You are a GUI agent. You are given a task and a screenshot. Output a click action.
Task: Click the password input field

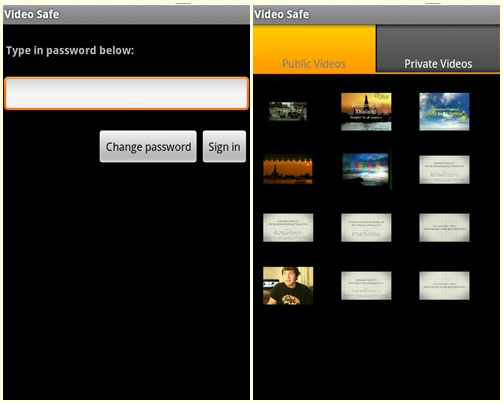pos(126,93)
